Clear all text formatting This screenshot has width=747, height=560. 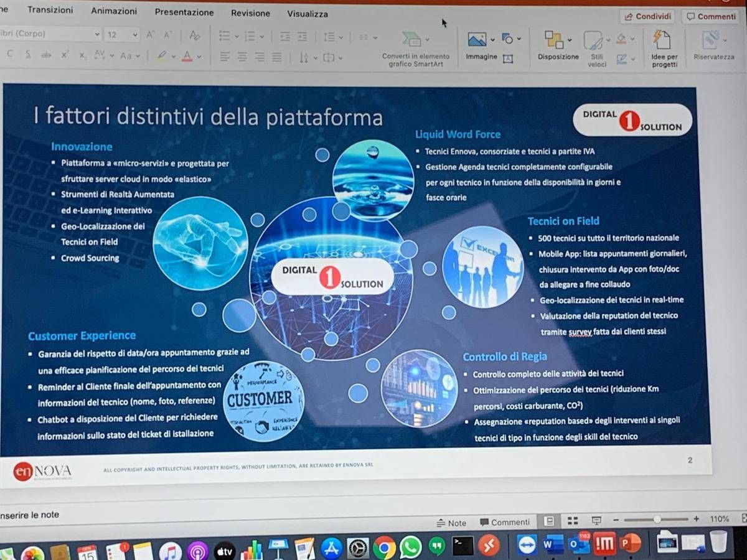[x=195, y=35]
